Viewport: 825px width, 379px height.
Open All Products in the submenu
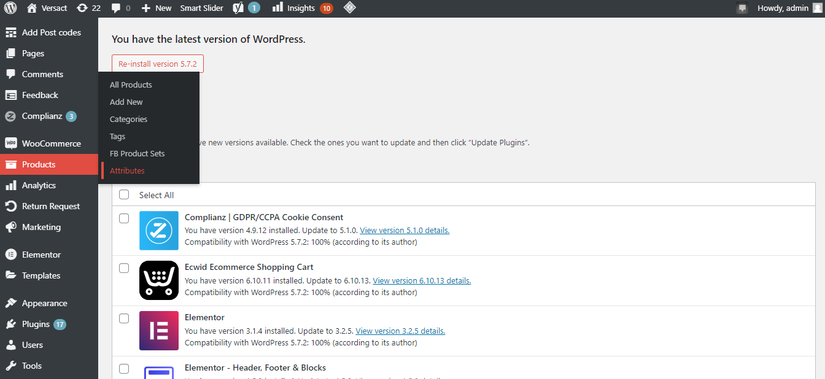point(130,85)
